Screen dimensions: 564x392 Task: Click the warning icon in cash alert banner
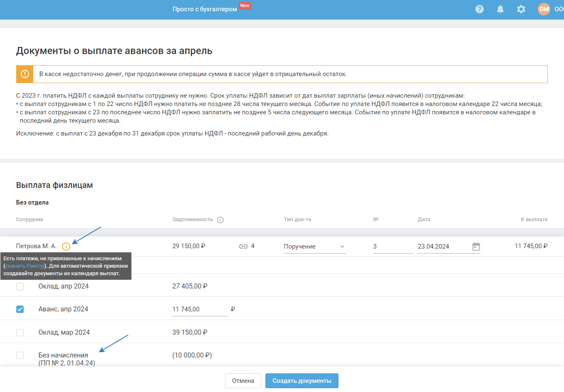25,74
